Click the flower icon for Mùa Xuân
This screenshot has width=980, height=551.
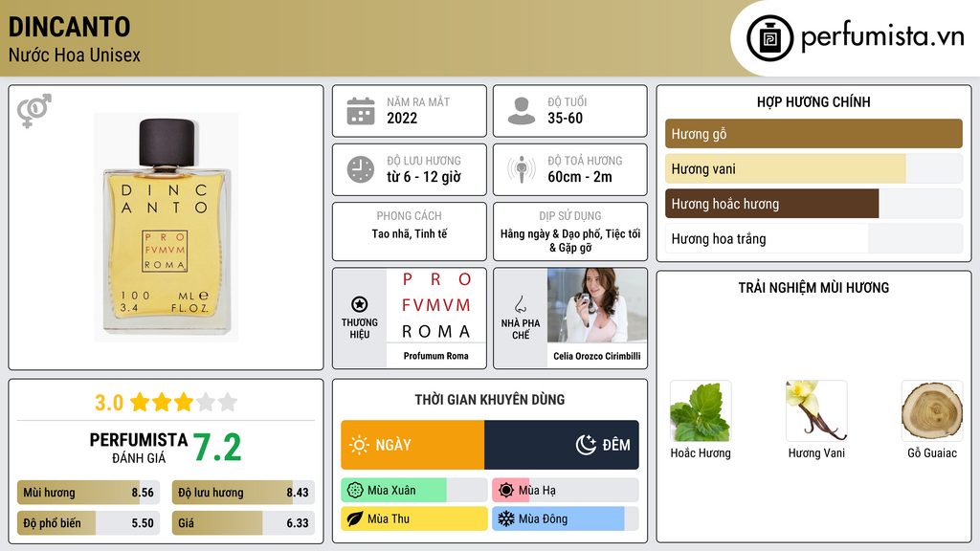click(x=355, y=491)
